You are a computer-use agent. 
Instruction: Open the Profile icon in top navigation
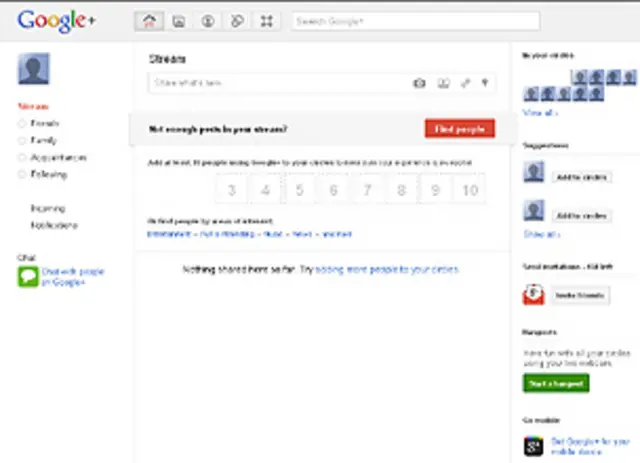pyautogui.click(x=208, y=20)
